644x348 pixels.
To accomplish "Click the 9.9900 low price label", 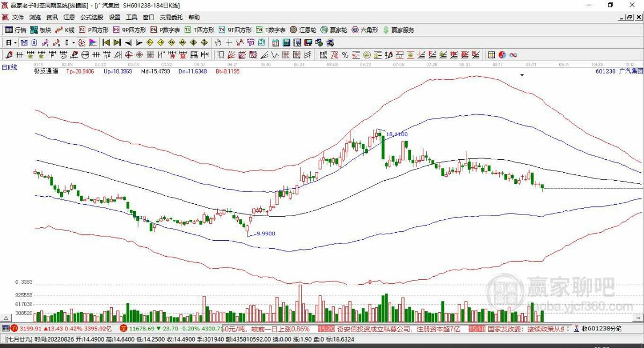I will point(266,233).
